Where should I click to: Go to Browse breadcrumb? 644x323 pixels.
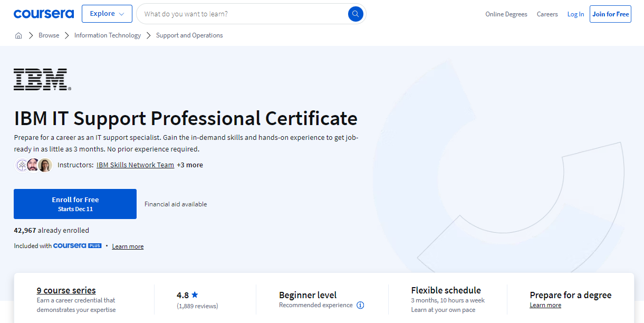click(x=49, y=35)
